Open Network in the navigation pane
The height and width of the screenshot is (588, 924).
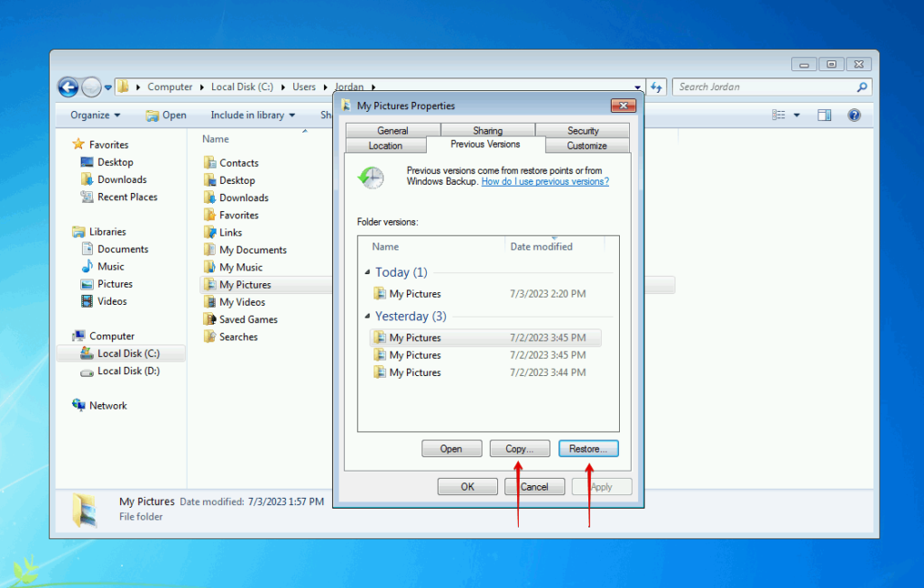tap(106, 405)
